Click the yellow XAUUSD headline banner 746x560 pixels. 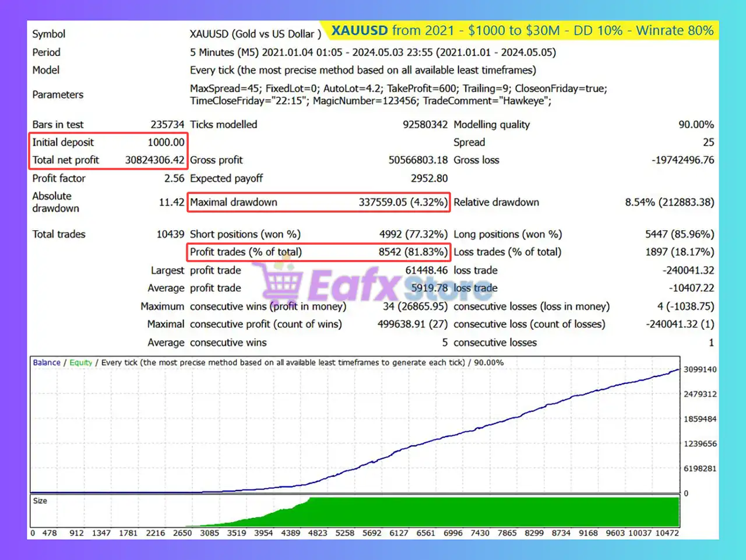point(522,30)
